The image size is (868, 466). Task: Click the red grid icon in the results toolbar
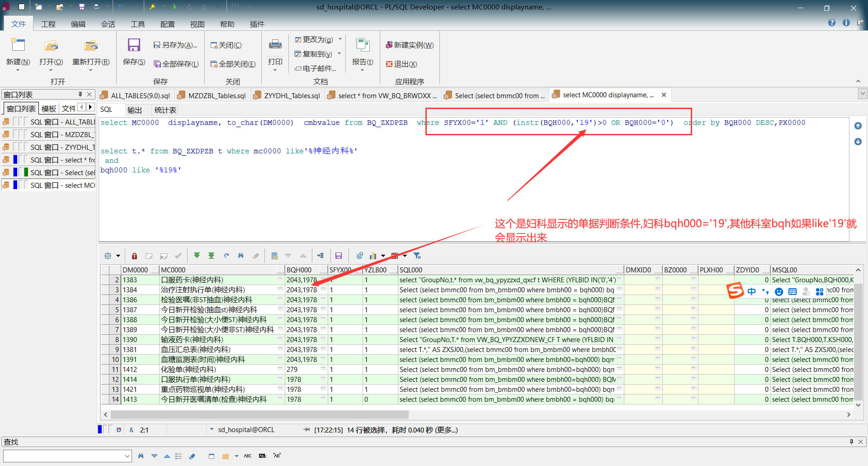pyautogui.click(x=395, y=256)
